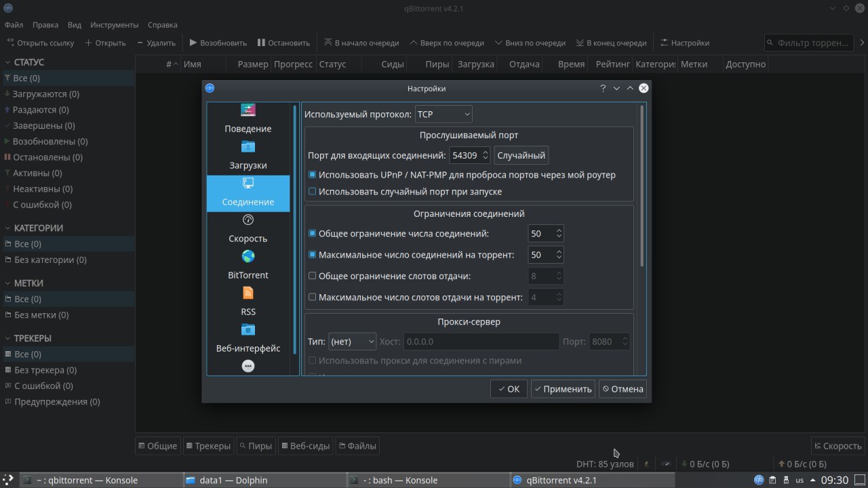Toggle global connection limit checkbox
Image resolution: width=868 pixels, height=488 pixels.
click(313, 233)
